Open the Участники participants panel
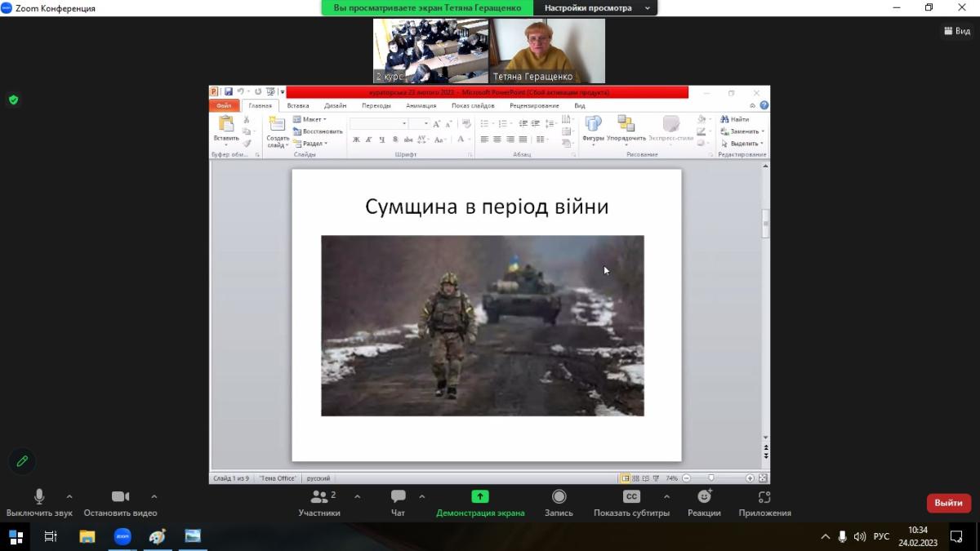Viewport: 980px width, 551px height. coord(319,502)
